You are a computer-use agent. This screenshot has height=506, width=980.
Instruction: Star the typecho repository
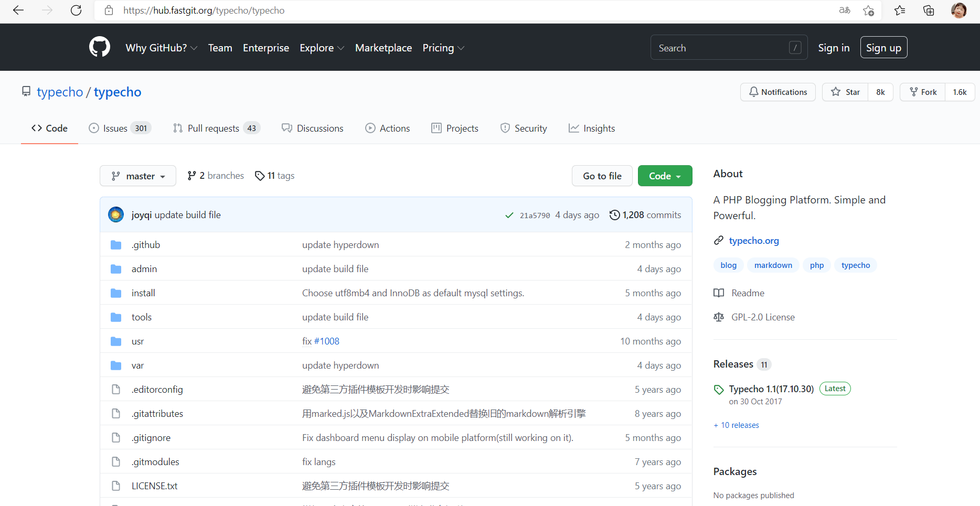(845, 92)
